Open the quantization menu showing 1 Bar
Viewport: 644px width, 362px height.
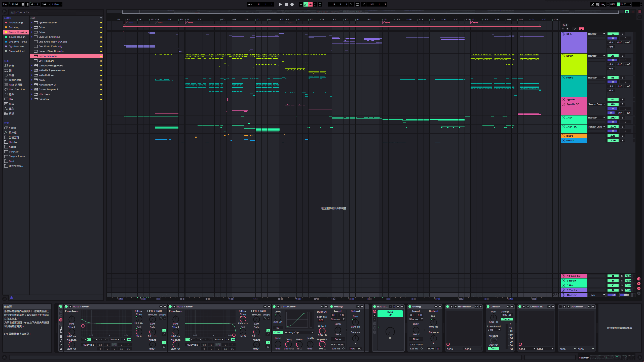pos(57,4)
